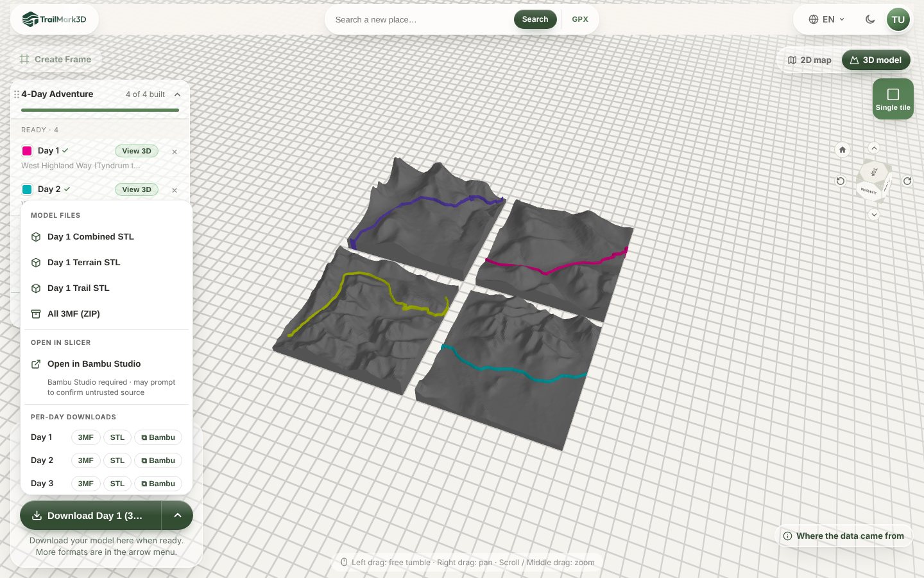
Task: Click the Day 1 pink color swatch
Action: pyautogui.click(x=27, y=151)
